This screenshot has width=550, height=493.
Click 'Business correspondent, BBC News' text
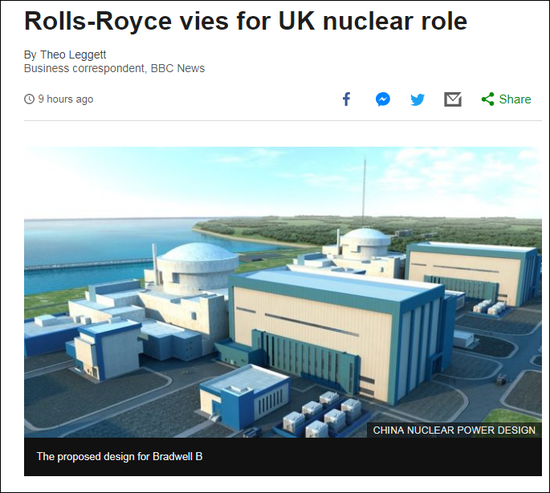click(114, 68)
